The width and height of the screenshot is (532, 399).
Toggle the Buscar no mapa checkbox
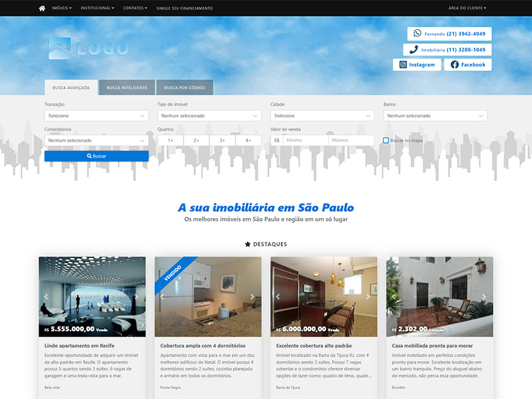[386, 140]
